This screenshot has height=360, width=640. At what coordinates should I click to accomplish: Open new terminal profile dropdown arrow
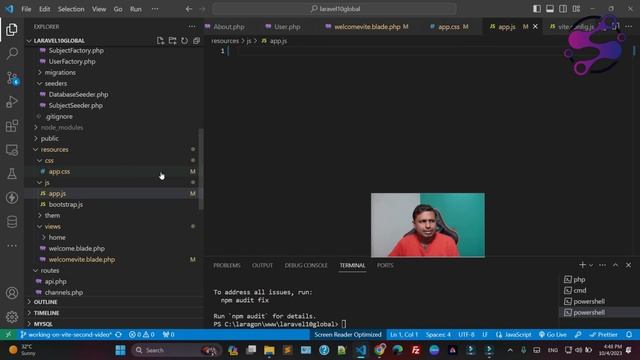[x=591, y=265]
